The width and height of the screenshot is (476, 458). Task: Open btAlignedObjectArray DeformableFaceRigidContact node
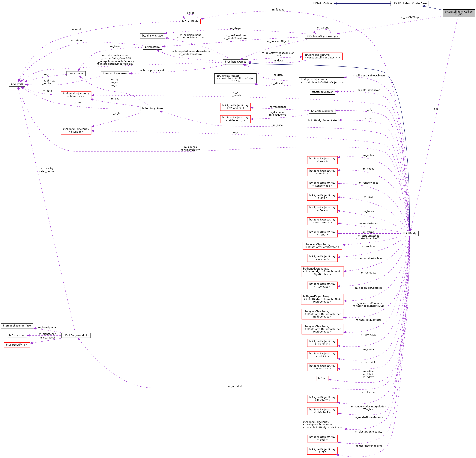tap(322, 329)
